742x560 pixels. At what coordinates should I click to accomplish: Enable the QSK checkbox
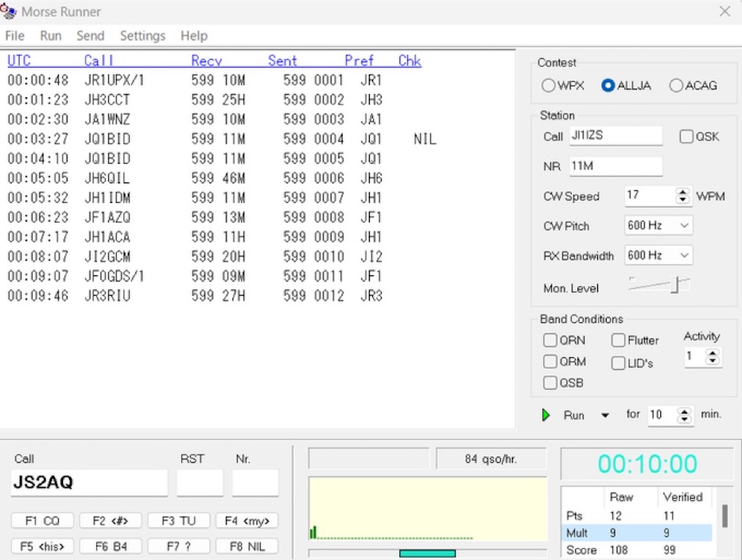[x=685, y=136]
